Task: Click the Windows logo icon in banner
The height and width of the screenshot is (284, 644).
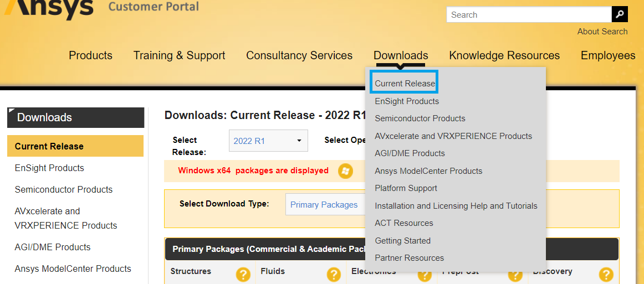Action: point(345,171)
